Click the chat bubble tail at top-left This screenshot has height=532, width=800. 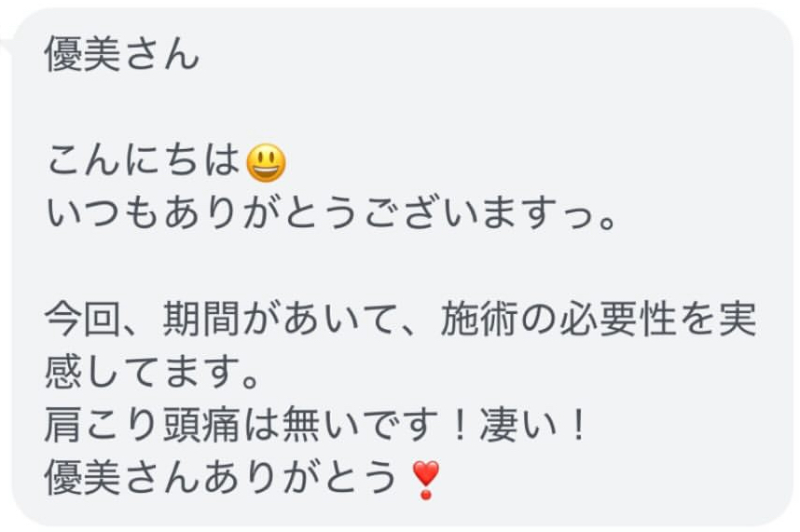(x=5, y=36)
